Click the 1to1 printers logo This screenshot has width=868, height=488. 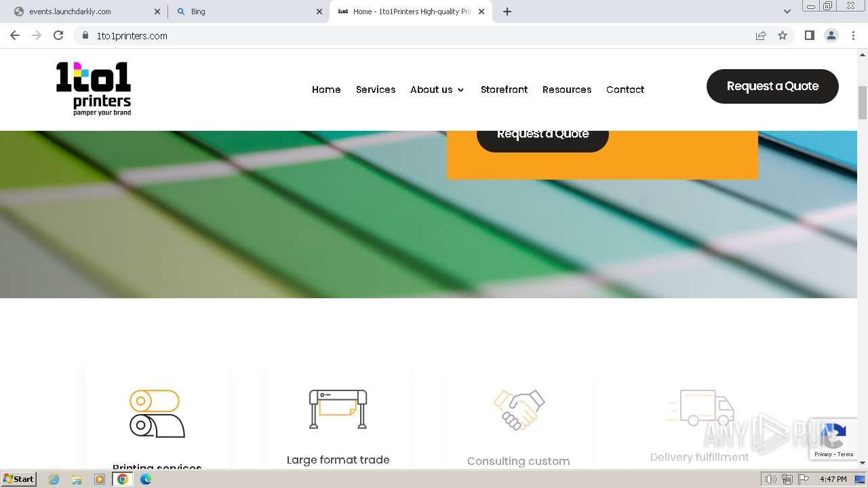tap(94, 89)
